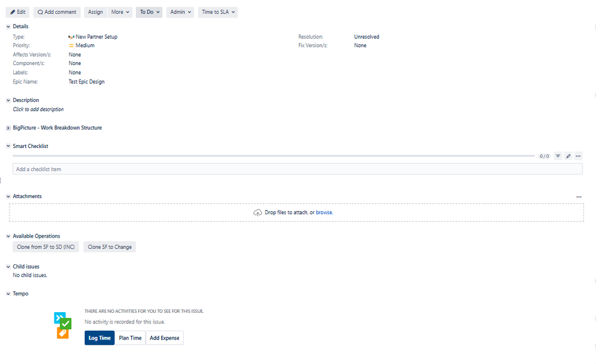Click 'No activity is recorded for this issue.' text
The image size is (596, 364).
pos(125,322)
